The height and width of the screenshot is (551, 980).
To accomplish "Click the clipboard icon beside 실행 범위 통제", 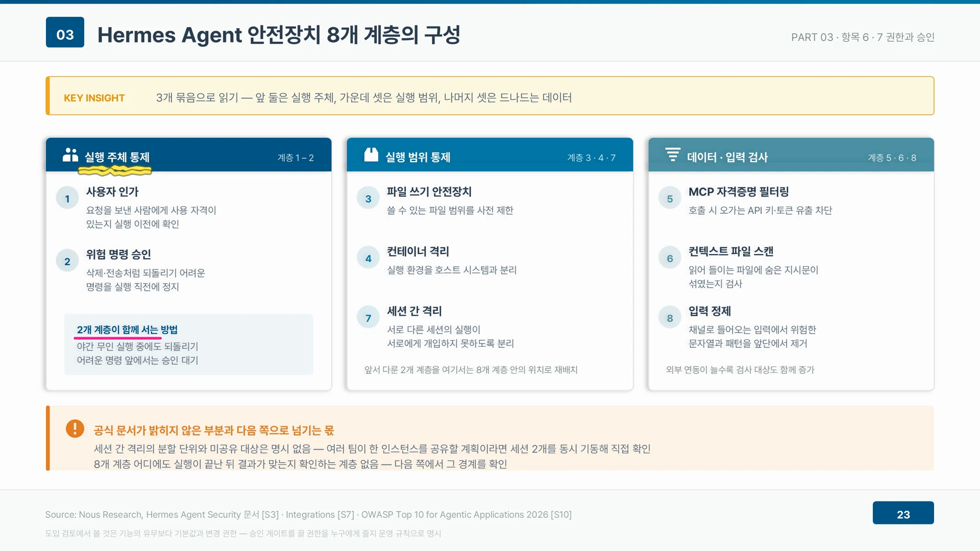I will pyautogui.click(x=371, y=155).
